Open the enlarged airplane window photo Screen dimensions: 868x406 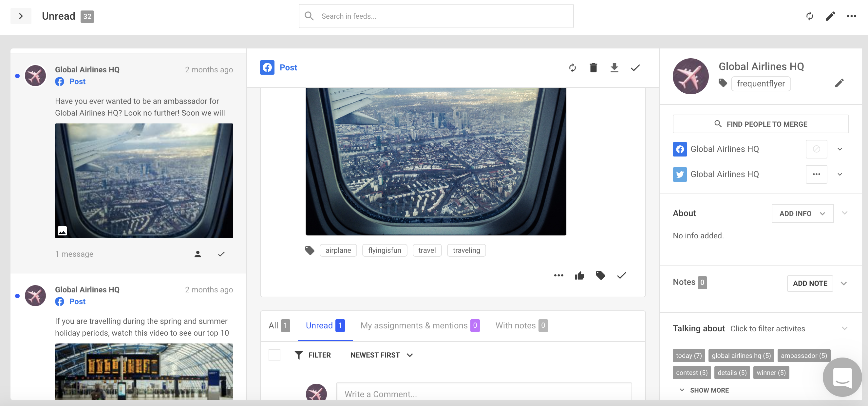point(436,161)
